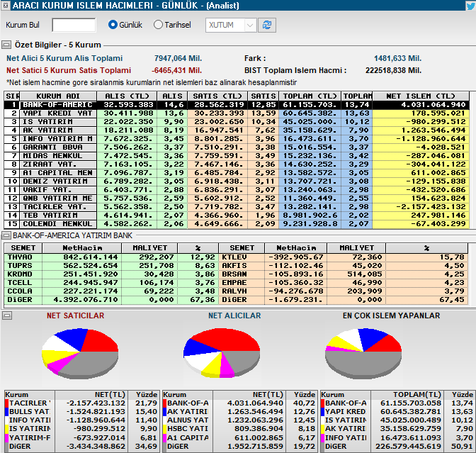Click the BULLS YAT net sellers row
Image resolution: width=476 pixels, height=453 pixels.
click(81, 412)
